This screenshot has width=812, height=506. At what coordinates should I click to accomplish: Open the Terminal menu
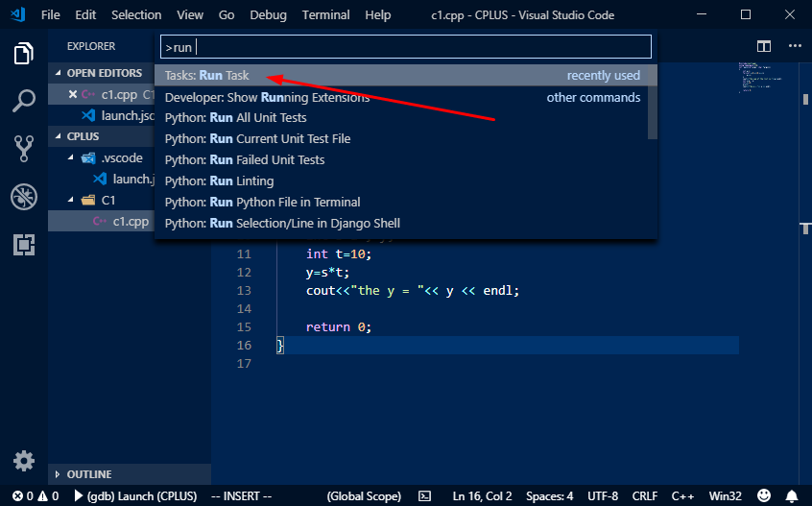pyautogui.click(x=325, y=15)
